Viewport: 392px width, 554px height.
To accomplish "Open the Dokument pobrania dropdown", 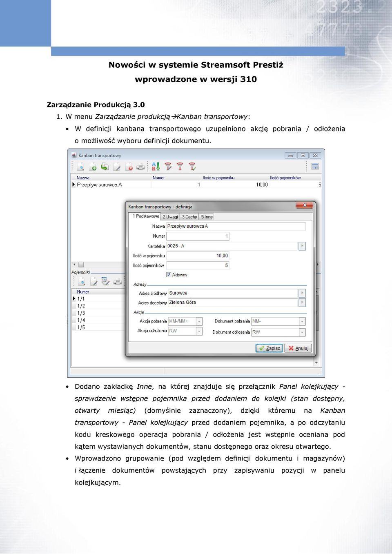I will [302, 321].
